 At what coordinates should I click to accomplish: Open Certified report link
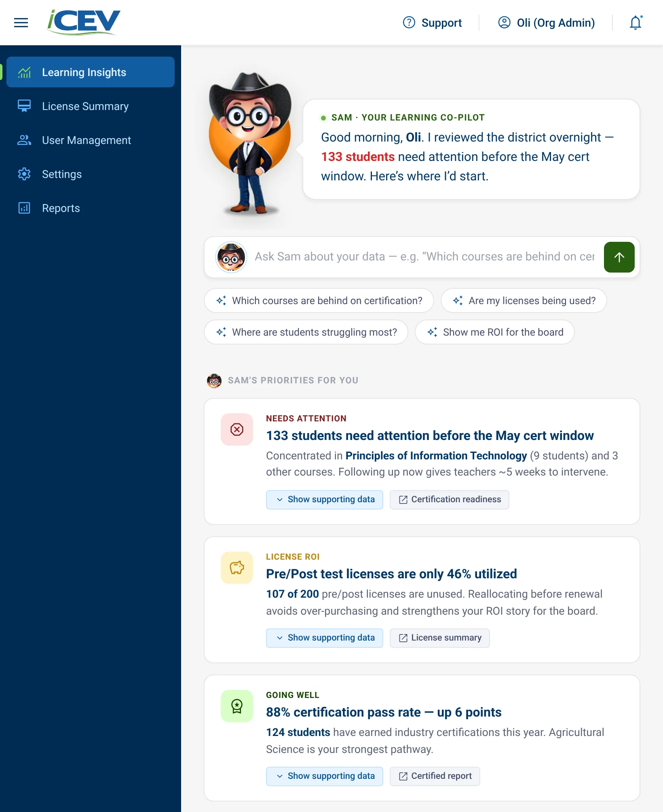[435, 776]
